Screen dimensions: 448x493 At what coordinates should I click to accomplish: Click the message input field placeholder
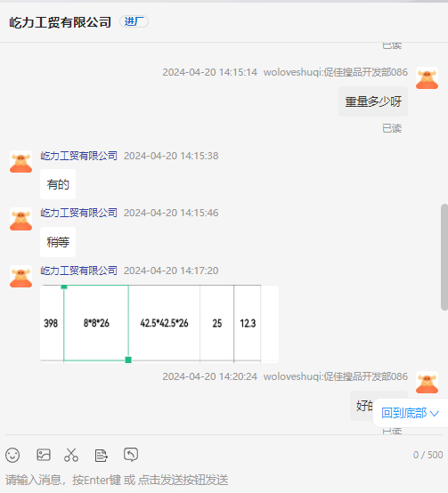click(x=117, y=480)
